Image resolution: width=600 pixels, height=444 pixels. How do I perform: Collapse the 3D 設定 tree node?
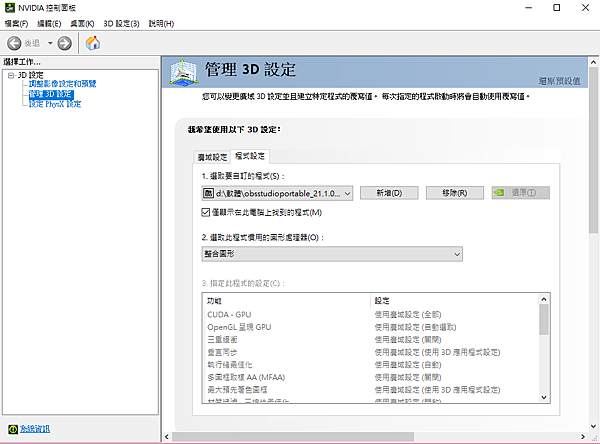[x=11, y=75]
